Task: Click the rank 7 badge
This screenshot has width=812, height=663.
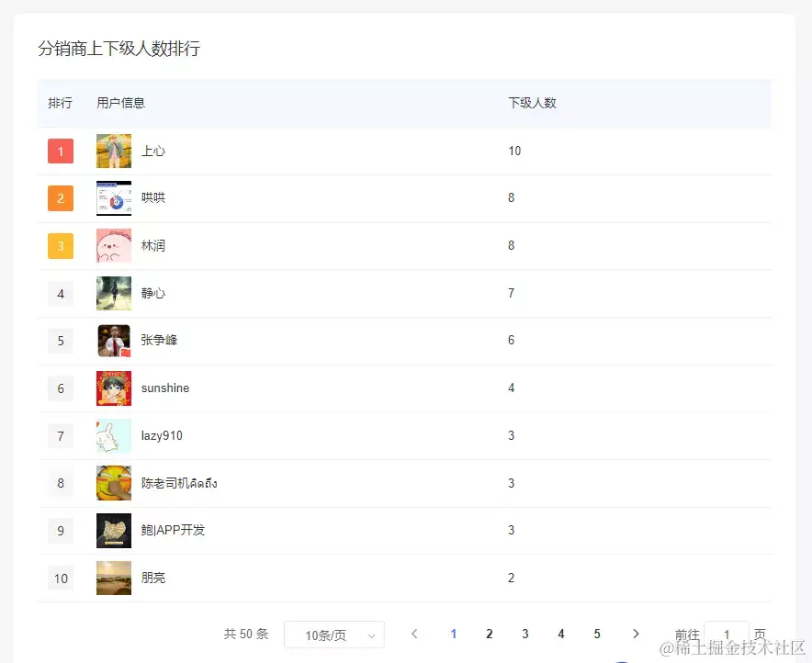Action: point(61,436)
